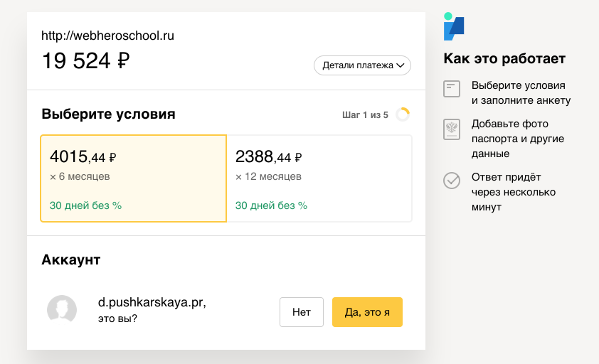Screen dimensions: 599x364
Task: Click the d.pushkarskaya.pr account name
Action: click(x=152, y=302)
